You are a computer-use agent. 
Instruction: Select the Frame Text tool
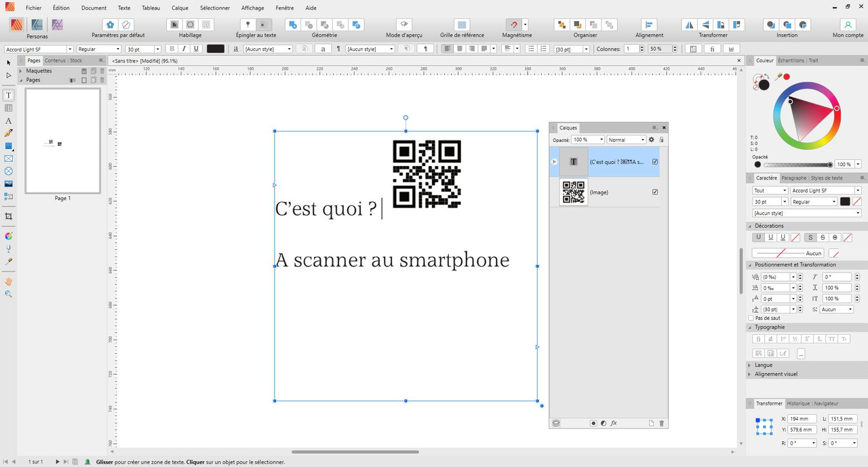click(x=8, y=96)
